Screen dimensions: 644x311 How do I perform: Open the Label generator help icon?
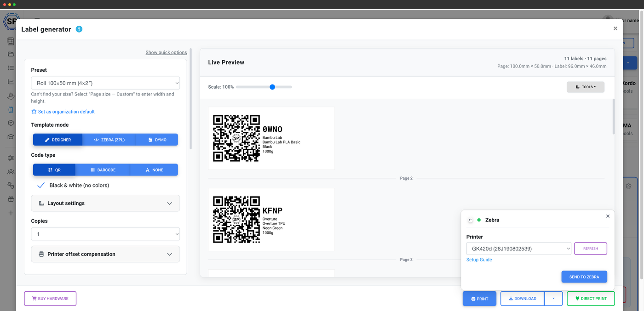click(x=79, y=29)
